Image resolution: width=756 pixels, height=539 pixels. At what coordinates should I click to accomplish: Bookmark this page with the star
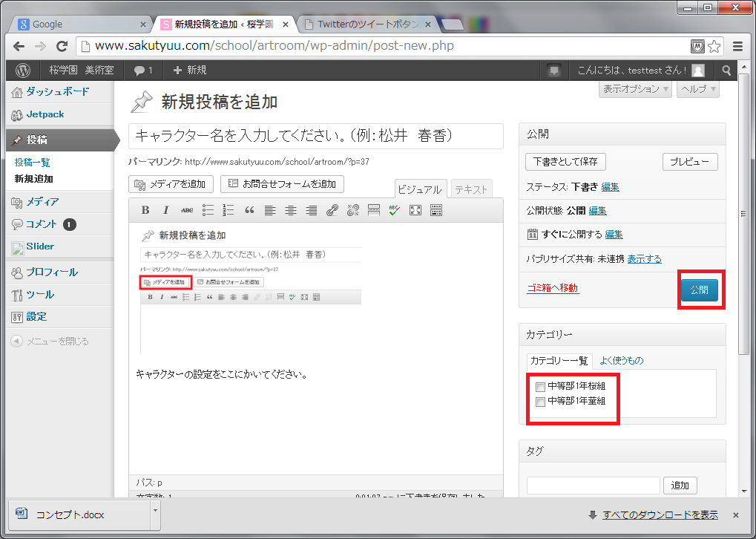pos(714,46)
